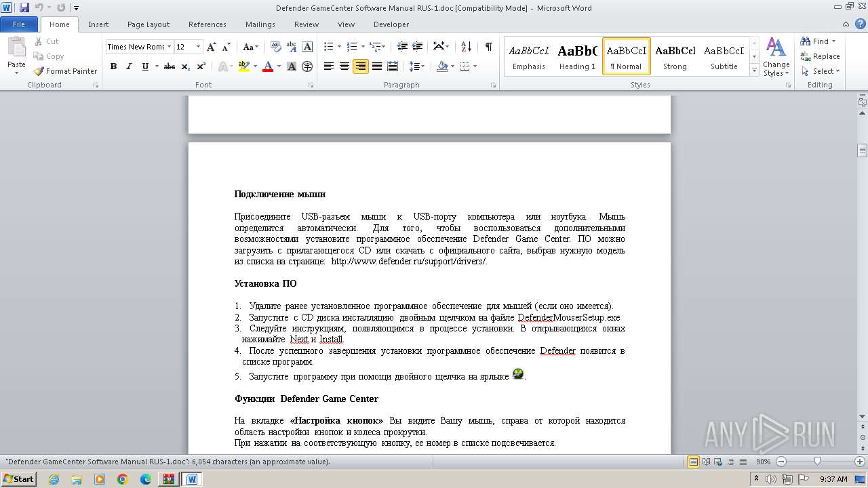Enclose characters with the circled character icon

(307, 66)
